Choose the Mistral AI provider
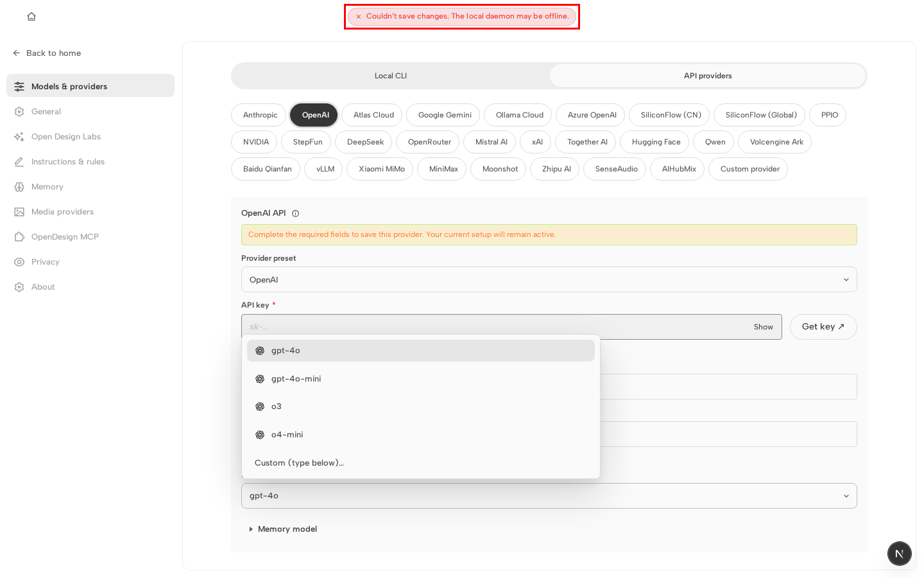 point(491,142)
